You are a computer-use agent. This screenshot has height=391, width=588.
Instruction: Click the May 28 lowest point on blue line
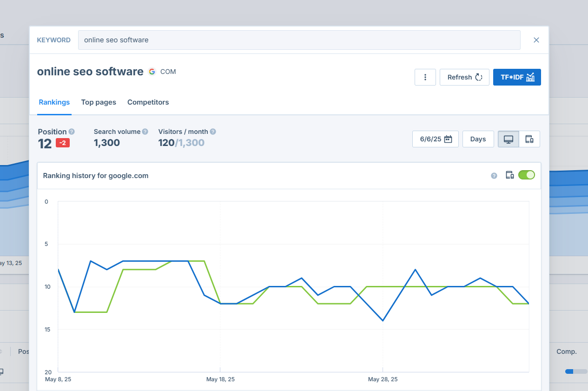(x=383, y=321)
